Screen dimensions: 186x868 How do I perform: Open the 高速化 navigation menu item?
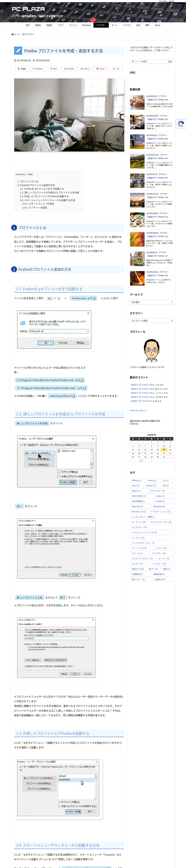coord(38,25)
